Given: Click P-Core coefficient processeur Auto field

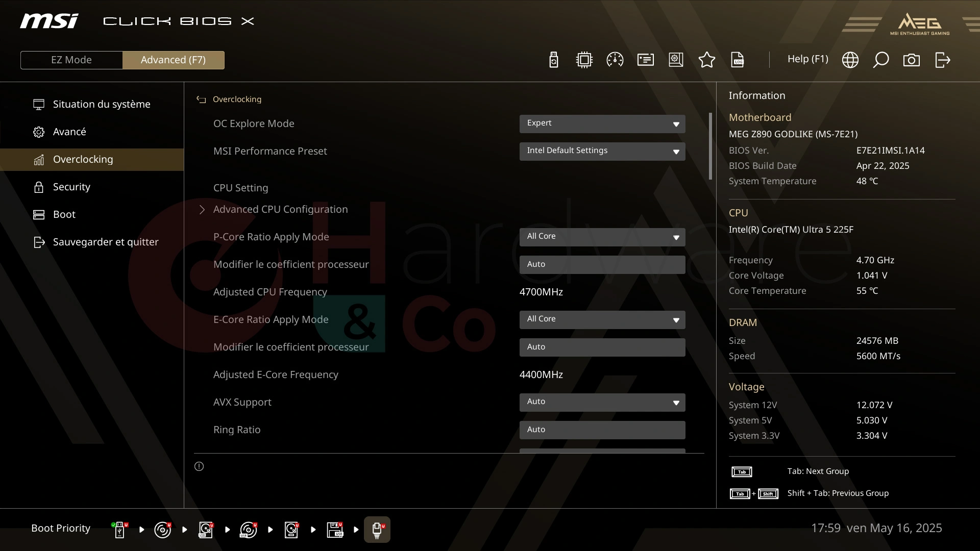Looking at the screenshot, I should pyautogui.click(x=602, y=264).
